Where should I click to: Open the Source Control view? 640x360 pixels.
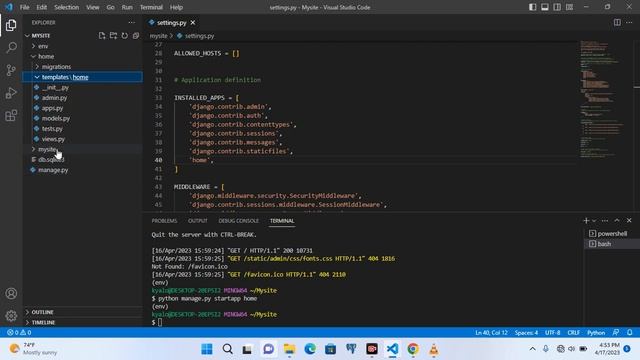tap(11, 70)
